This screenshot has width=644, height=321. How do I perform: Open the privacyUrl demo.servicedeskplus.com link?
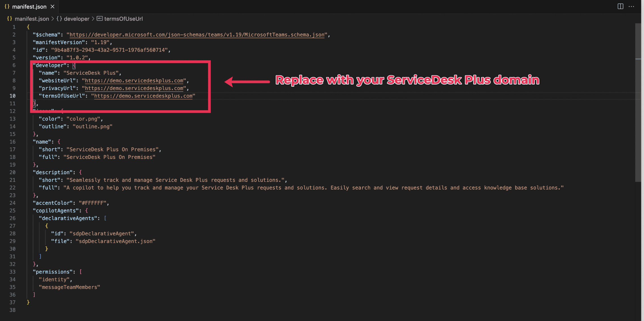click(134, 88)
